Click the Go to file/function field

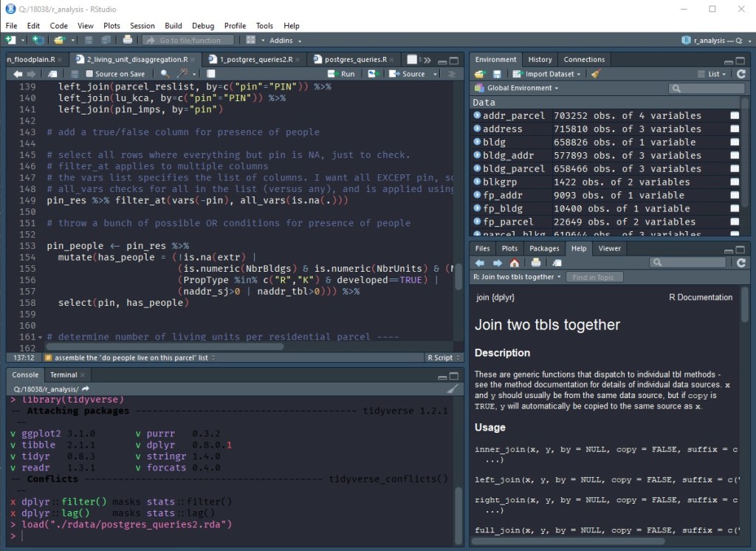click(189, 40)
